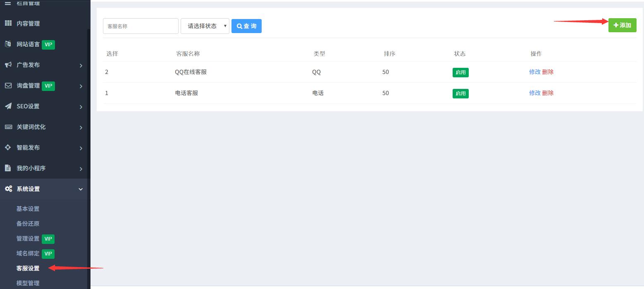Click the green 添加 button

tap(622, 25)
